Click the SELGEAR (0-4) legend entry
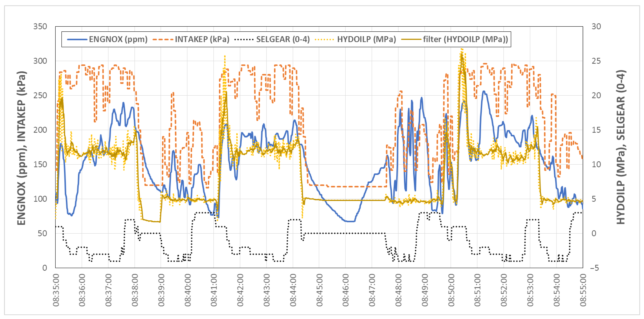 283,40
